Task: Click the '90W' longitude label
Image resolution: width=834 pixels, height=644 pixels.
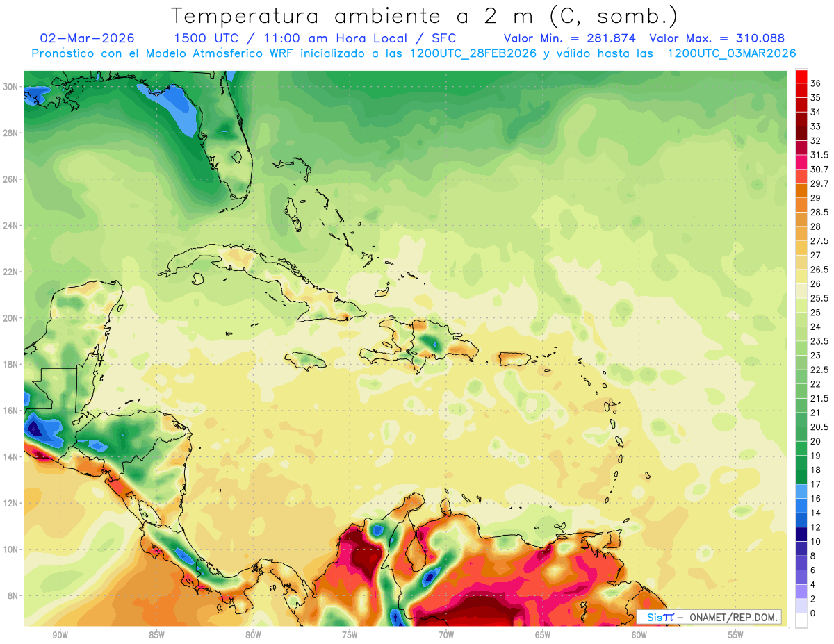Action: 60,636
